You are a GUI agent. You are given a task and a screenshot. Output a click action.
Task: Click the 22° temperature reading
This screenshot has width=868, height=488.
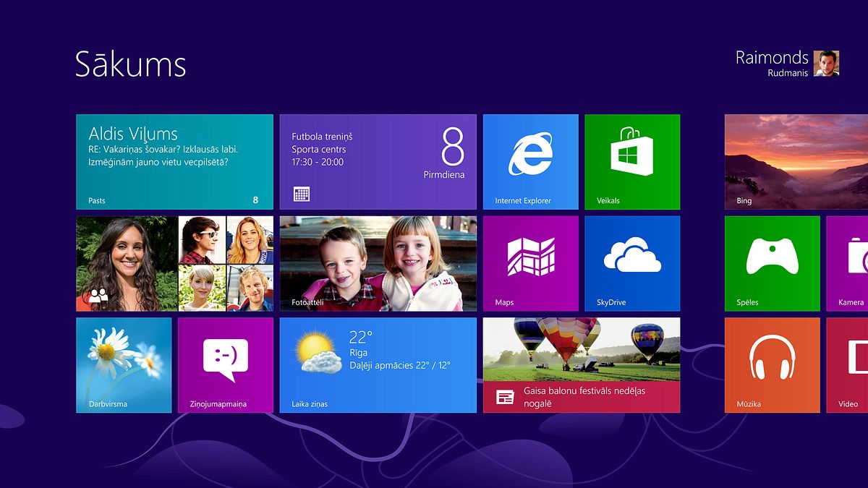click(x=360, y=336)
